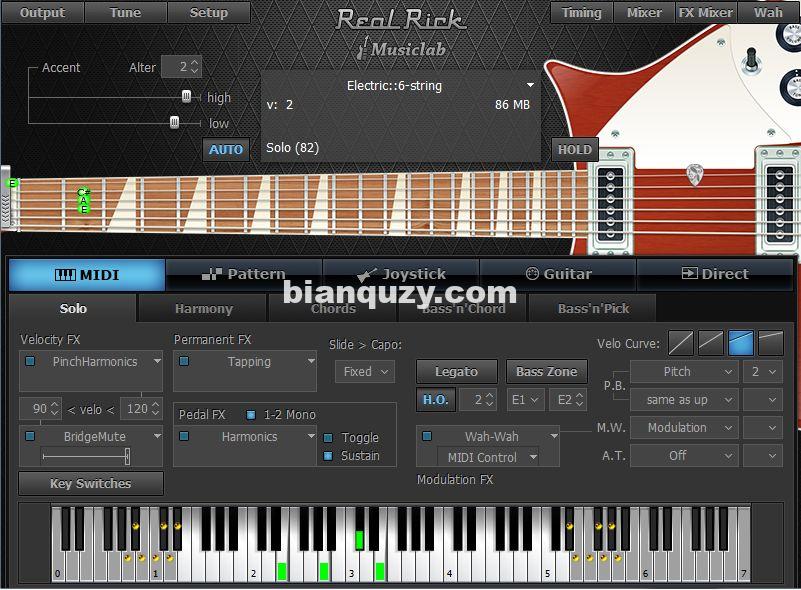Select the linear velocity curve icon
This screenshot has width=801, height=590.
point(681,342)
